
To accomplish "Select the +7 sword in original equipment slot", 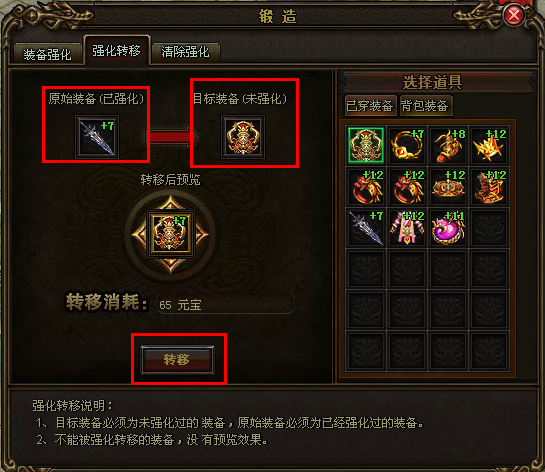I will click(97, 136).
